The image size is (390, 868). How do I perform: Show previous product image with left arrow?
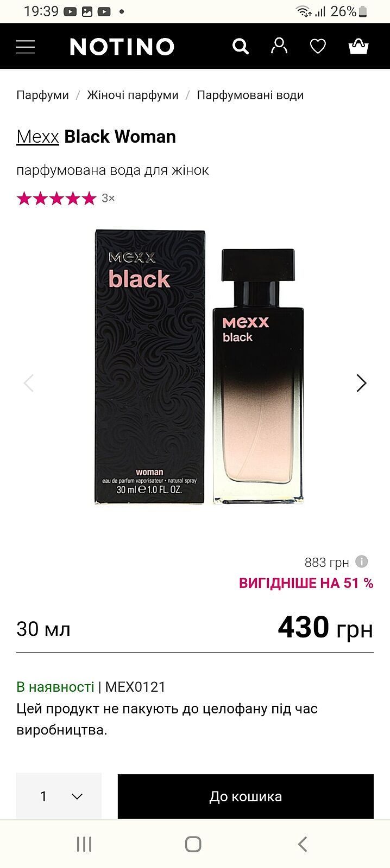[x=29, y=383]
